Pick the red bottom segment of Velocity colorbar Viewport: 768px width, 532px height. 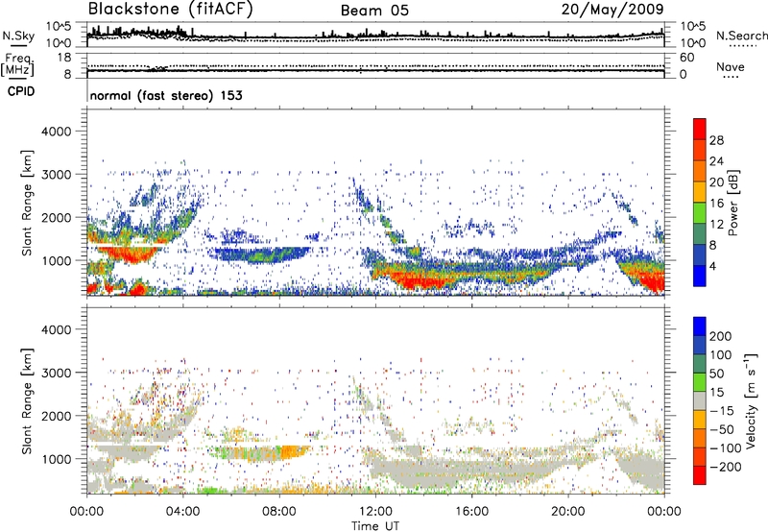pos(700,475)
